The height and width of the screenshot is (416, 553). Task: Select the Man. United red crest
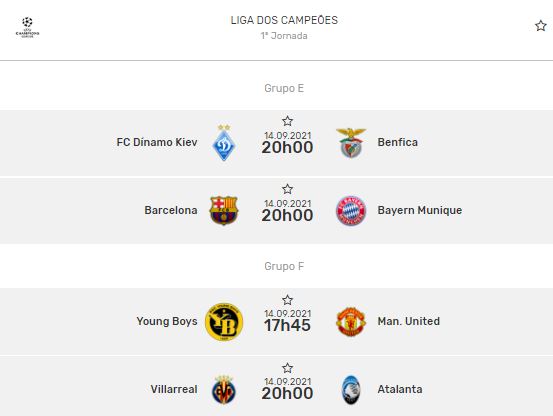[x=351, y=322]
